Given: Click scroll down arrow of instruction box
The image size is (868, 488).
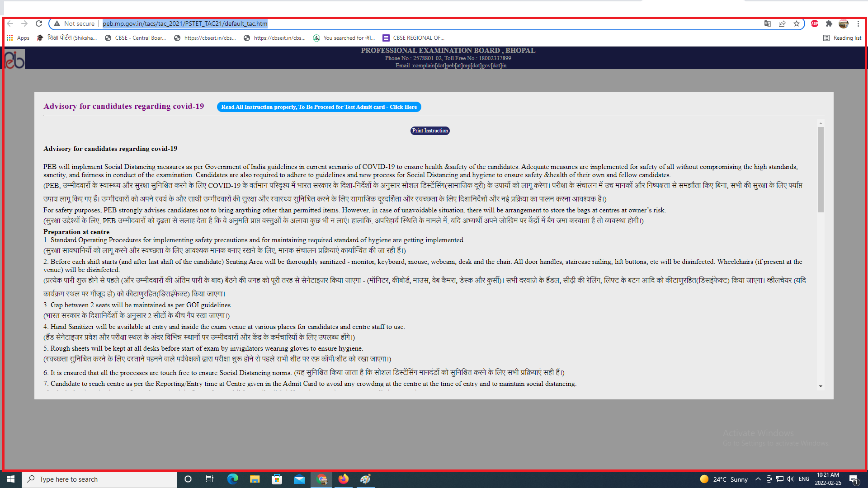Looking at the screenshot, I should [821, 386].
